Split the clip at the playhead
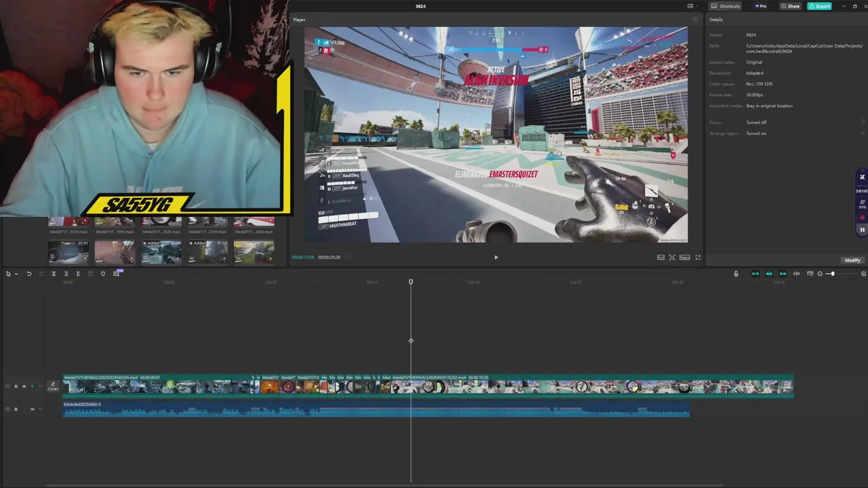Viewport: 868px width, 488px height. click(54, 274)
